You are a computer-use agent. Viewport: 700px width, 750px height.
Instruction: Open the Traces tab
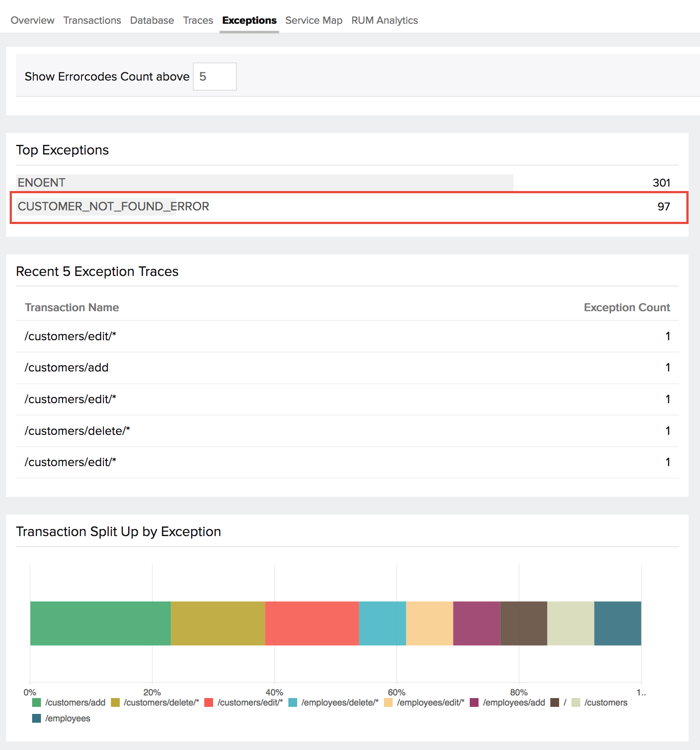click(198, 20)
